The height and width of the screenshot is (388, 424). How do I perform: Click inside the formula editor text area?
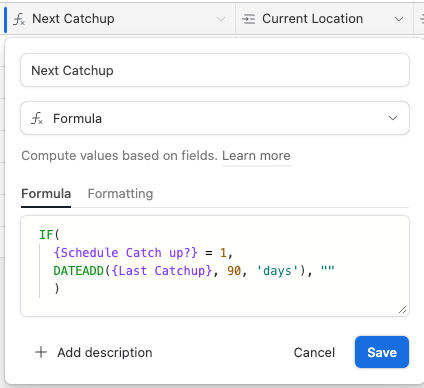[215, 266]
